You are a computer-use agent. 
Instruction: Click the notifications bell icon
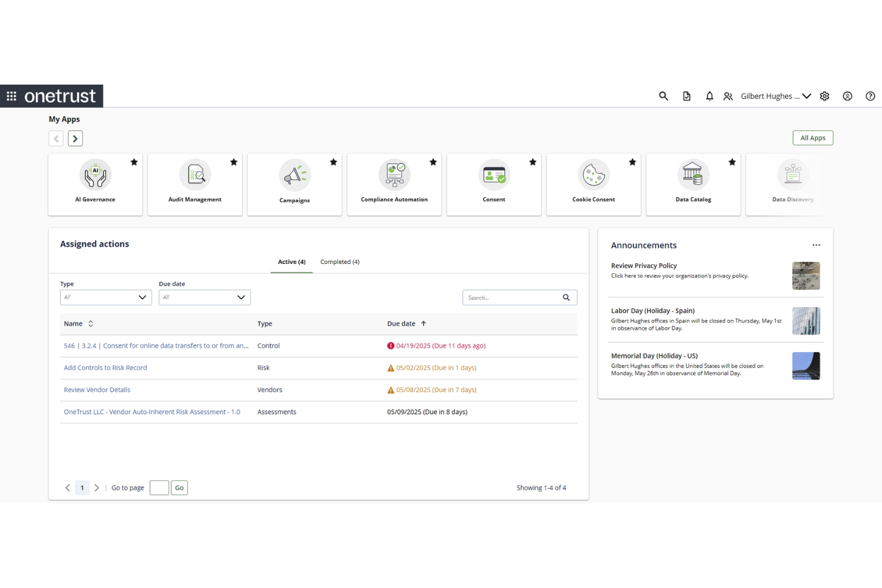point(709,96)
